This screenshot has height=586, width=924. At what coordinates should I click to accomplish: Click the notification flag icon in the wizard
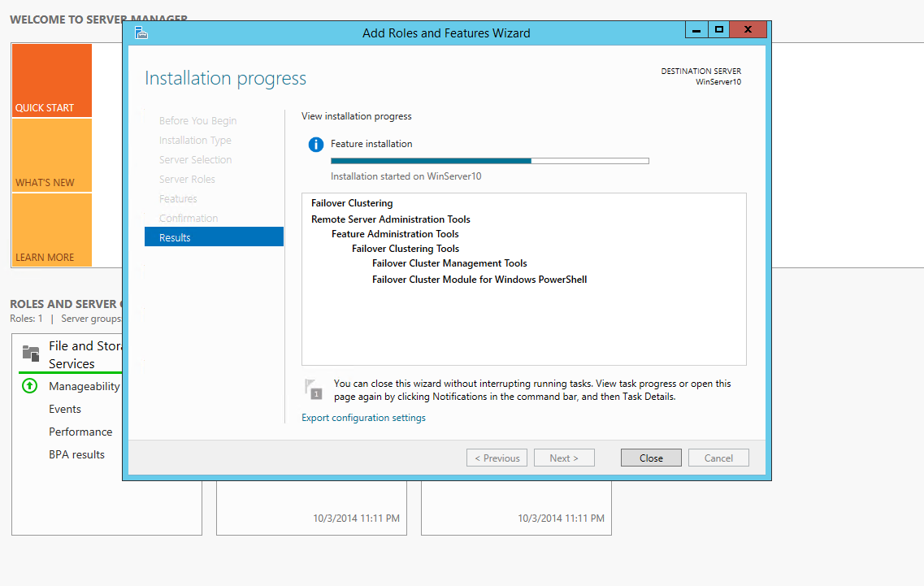click(x=313, y=389)
